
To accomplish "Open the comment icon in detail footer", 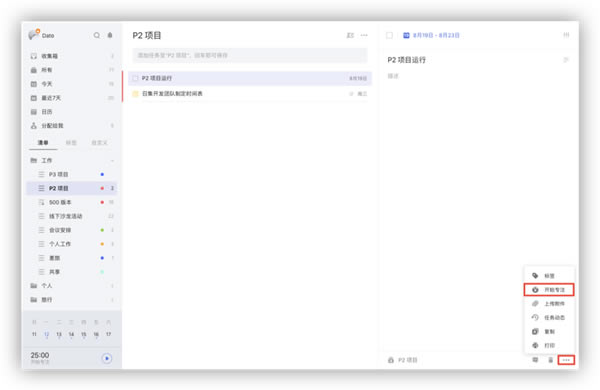I will pyautogui.click(x=535, y=360).
